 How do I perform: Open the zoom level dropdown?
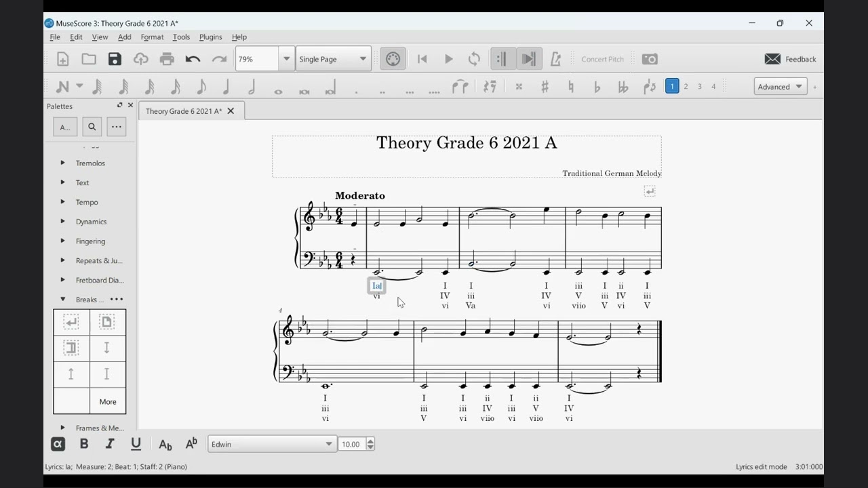287,59
